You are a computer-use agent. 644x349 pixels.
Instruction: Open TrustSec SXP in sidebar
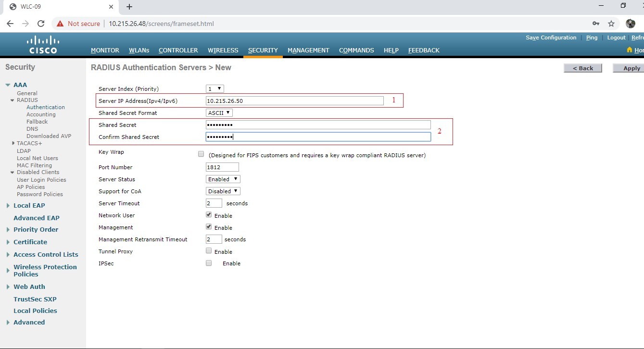coord(35,299)
